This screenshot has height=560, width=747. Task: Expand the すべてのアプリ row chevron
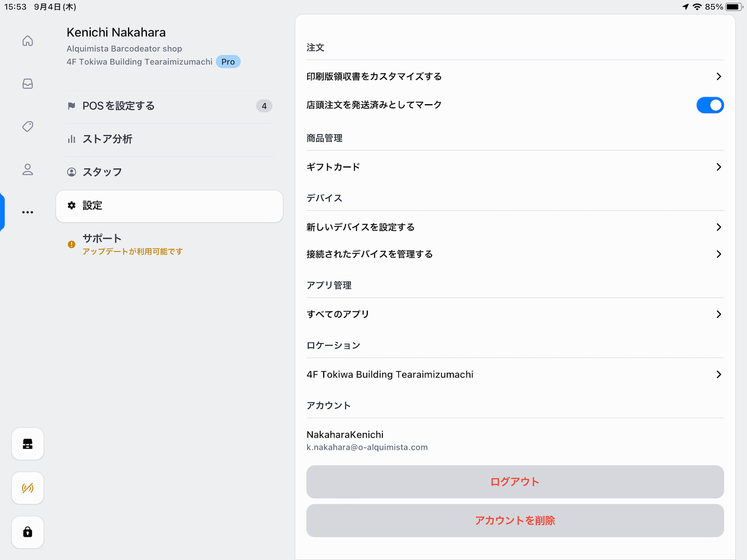click(718, 314)
